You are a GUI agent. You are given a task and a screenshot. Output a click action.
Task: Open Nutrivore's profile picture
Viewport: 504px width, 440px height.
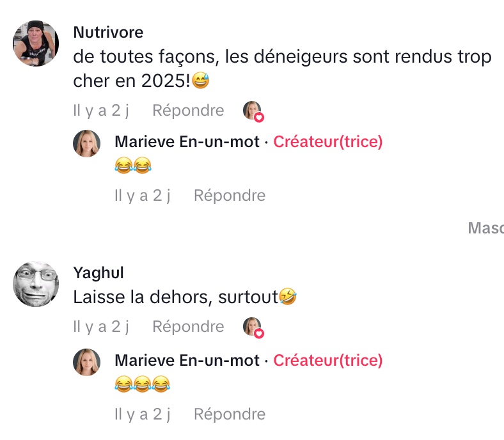[36, 43]
